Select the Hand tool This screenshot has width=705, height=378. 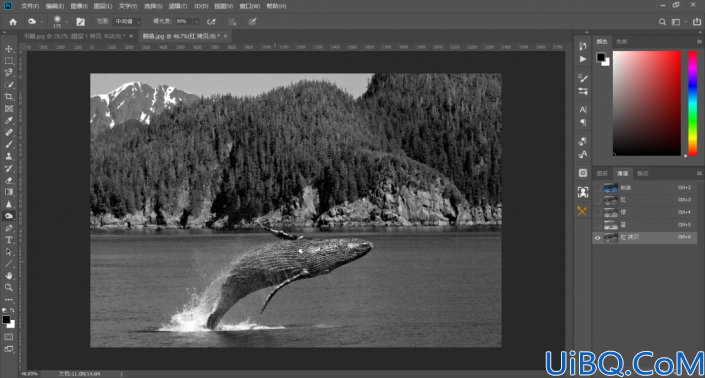[9, 276]
